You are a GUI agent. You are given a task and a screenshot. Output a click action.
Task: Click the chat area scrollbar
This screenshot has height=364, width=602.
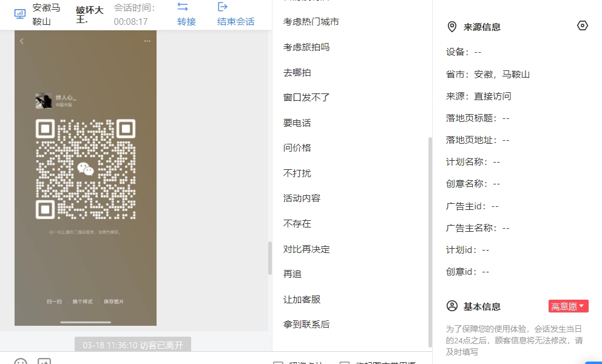click(x=270, y=258)
